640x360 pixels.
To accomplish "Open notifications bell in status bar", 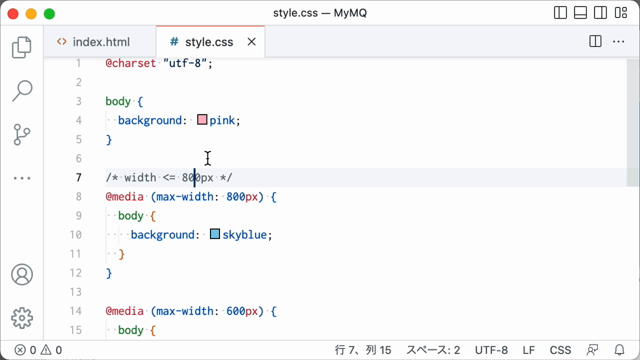I will coord(619,350).
